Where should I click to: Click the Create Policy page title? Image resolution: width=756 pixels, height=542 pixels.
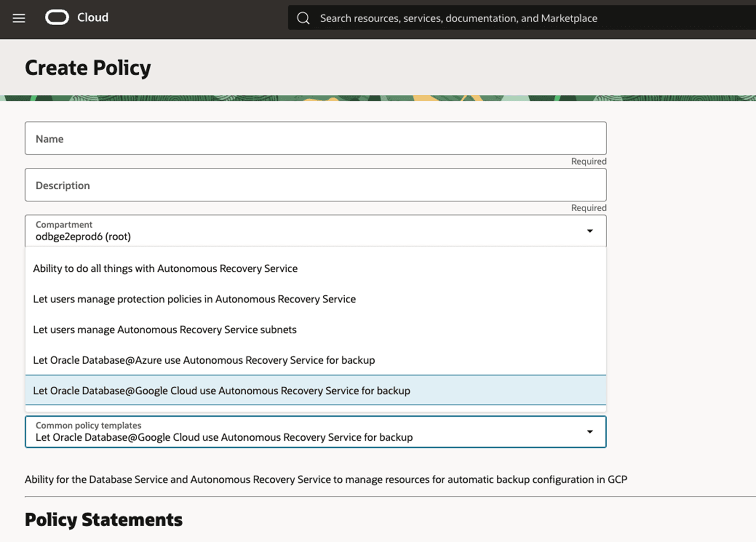pyautogui.click(x=88, y=67)
